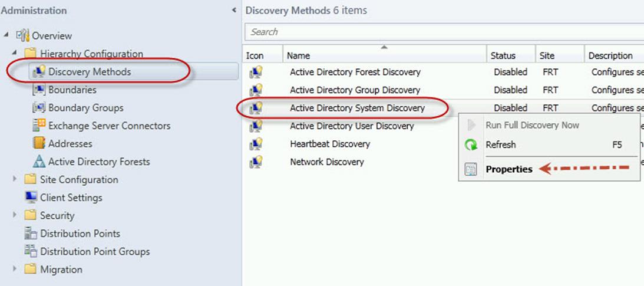Click the Distribution Point Groups icon
This screenshot has width=644, height=286.
pos(31,251)
